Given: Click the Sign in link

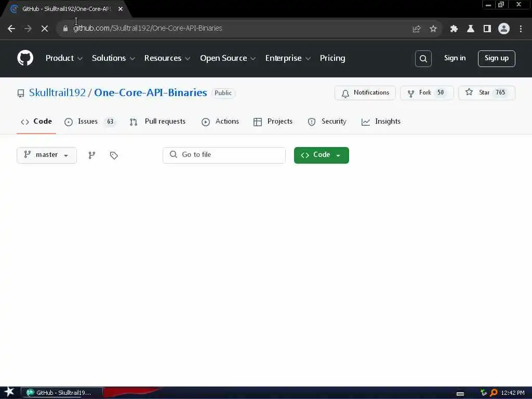Looking at the screenshot, I should [x=455, y=58].
